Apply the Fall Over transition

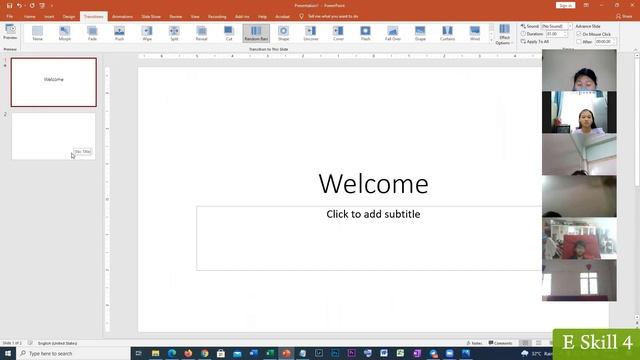pos(393,33)
